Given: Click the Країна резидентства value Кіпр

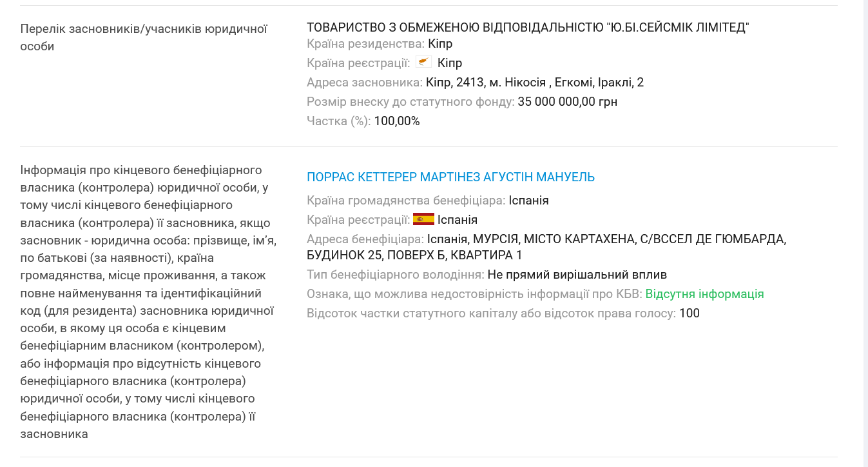Looking at the screenshot, I should pyautogui.click(x=441, y=43).
